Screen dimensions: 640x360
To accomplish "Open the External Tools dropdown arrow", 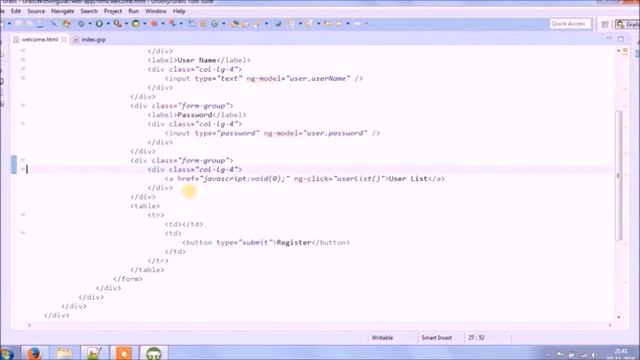I will tap(126, 24).
